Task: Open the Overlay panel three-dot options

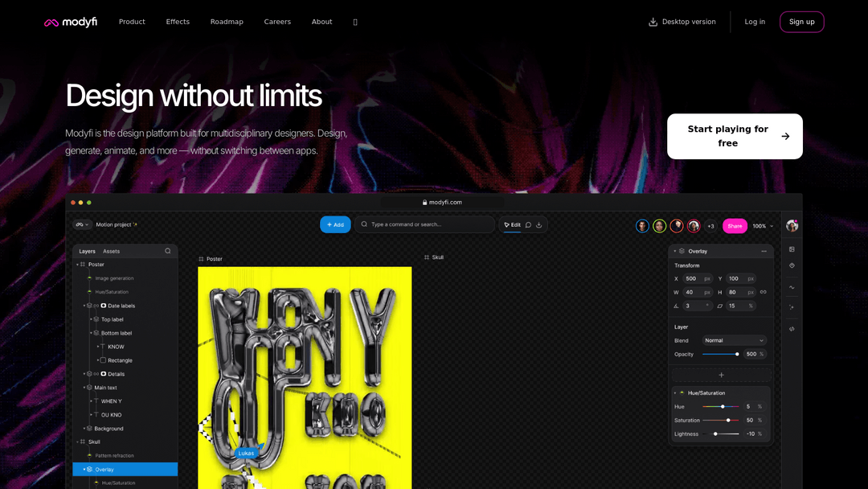Action: 764,251
